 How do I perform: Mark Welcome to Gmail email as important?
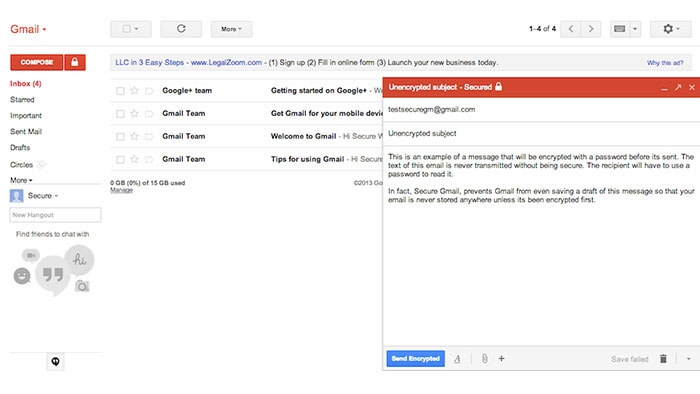[149, 137]
